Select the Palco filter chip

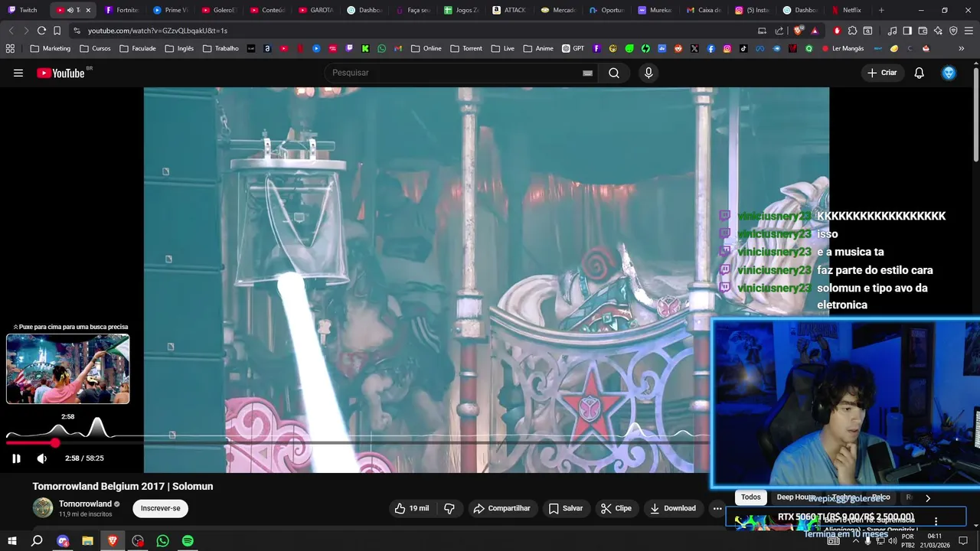[x=880, y=497]
